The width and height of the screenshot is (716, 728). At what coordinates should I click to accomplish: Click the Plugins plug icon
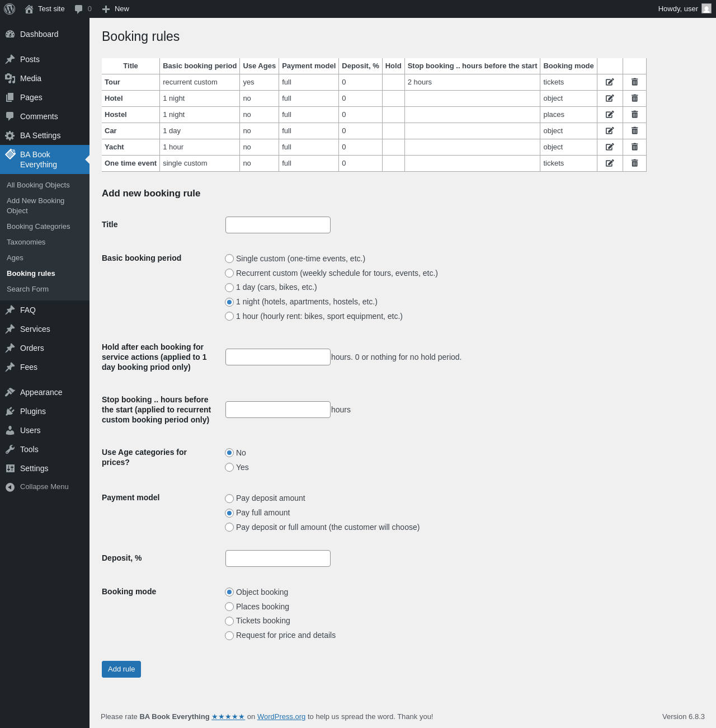[10, 411]
